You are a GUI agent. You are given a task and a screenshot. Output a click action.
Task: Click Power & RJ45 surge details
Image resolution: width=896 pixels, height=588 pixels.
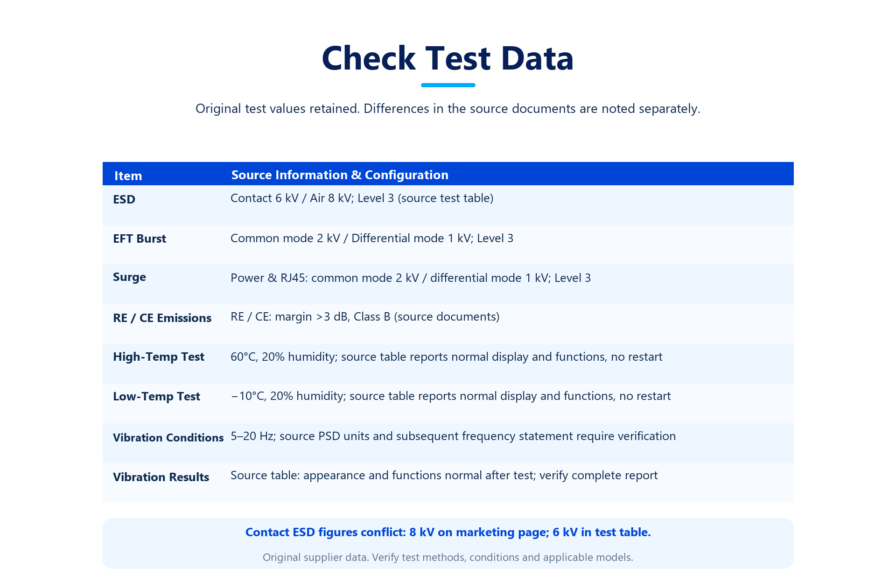[411, 278]
